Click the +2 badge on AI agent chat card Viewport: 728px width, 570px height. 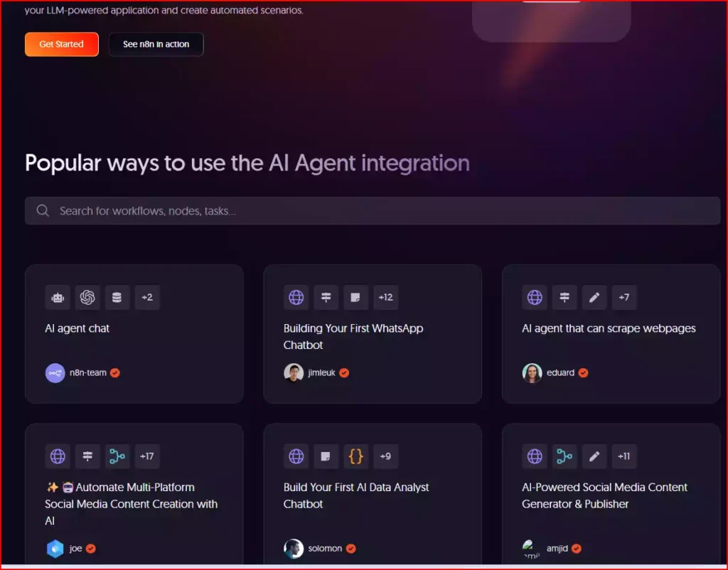pyautogui.click(x=147, y=297)
